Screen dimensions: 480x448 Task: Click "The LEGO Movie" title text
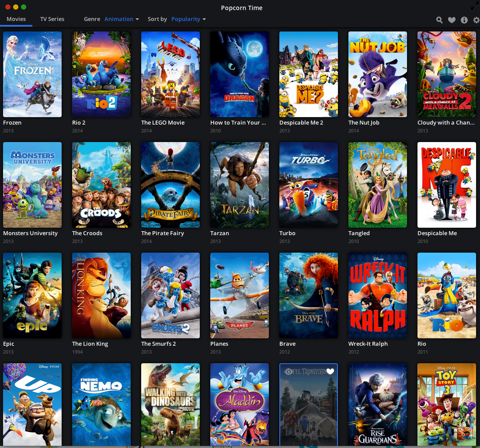tap(163, 123)
